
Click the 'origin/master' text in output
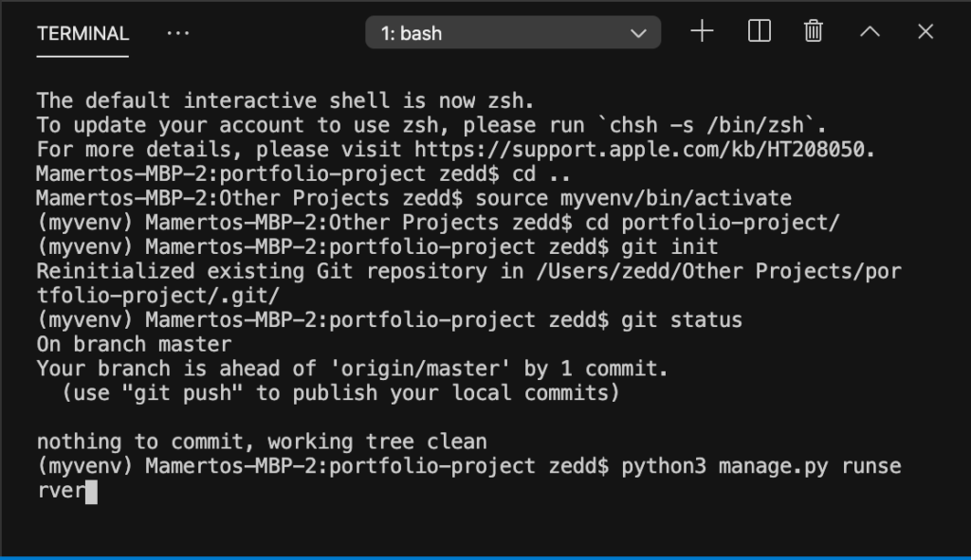(x=419, y=369)
